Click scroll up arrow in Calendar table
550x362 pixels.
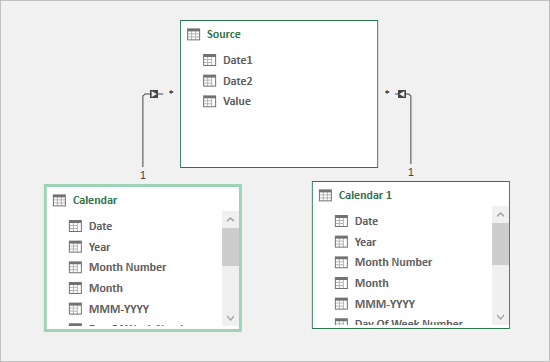pyautogui.click(x=230, y=220)
